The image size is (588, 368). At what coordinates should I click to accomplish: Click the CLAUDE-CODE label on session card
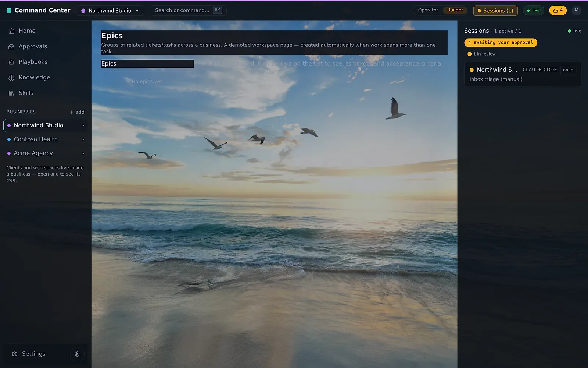[x=539, y=70]
